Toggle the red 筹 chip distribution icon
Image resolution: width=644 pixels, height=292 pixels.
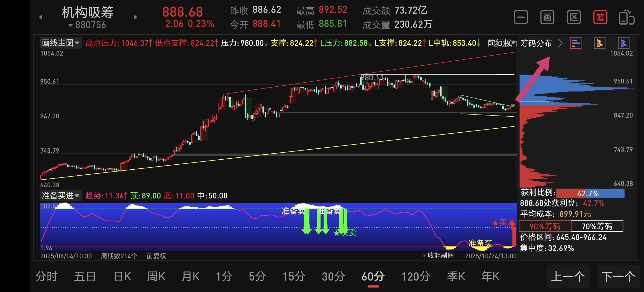coord(600,17)
